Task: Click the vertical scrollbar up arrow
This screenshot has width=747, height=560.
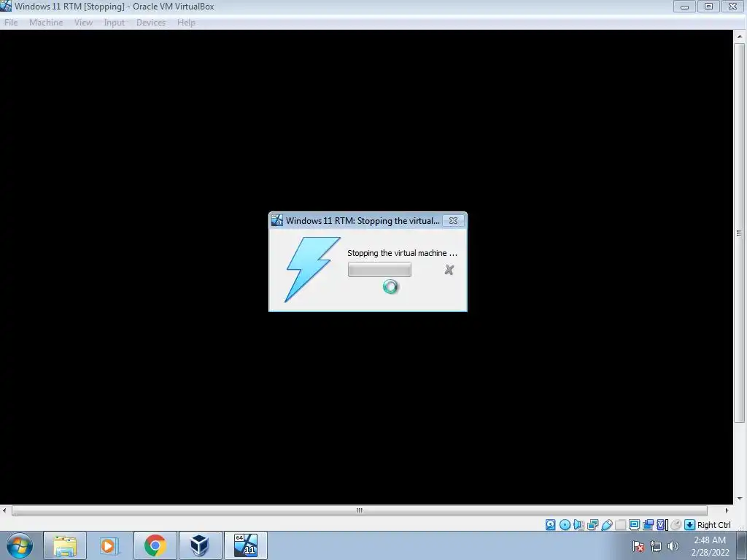Action: (x=740, y=36)
